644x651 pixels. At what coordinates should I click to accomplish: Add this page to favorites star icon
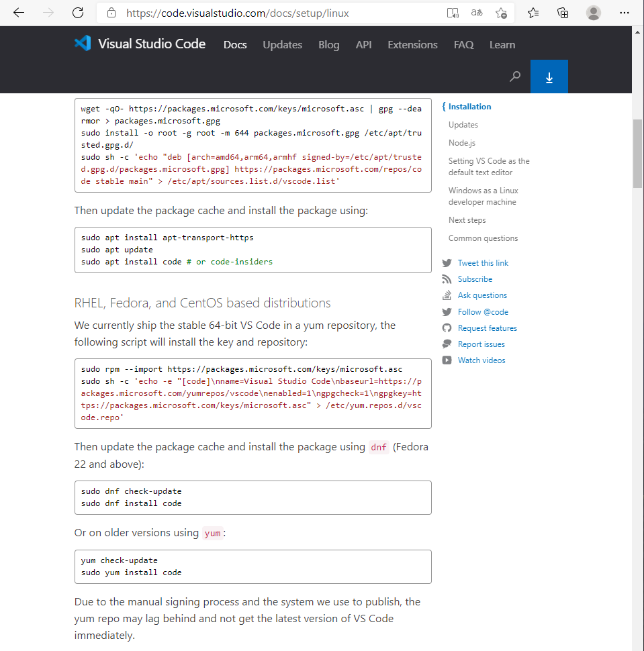click(x=501, y=13)
